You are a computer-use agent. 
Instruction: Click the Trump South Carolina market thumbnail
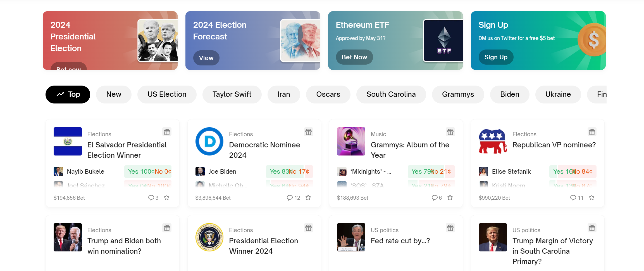point(493,237)
